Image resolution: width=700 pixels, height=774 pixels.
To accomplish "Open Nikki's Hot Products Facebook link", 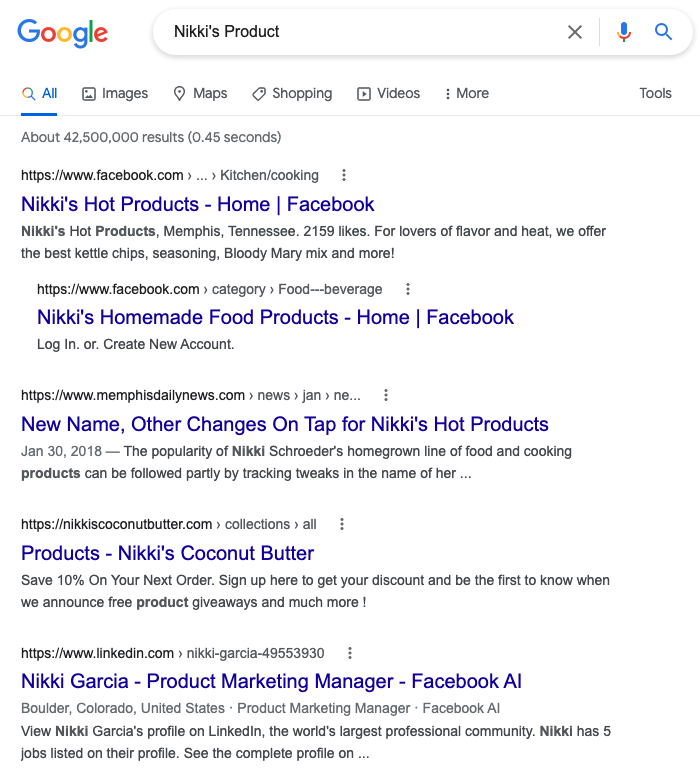I will tap(197, 204).
